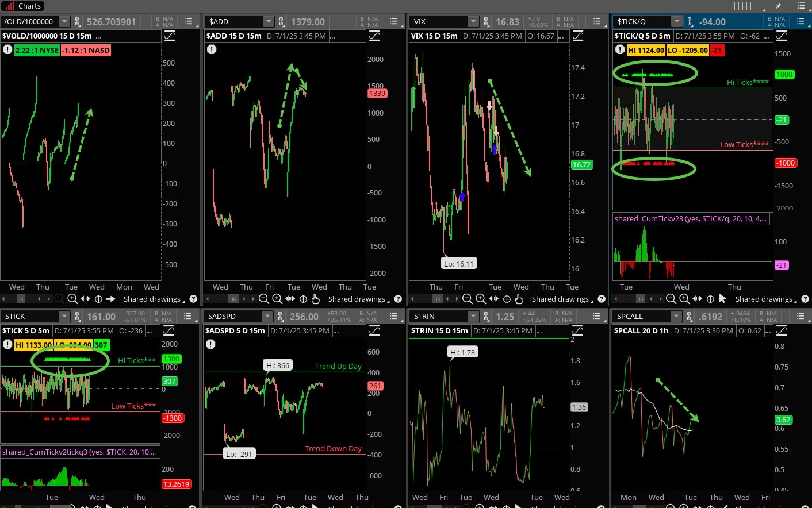Click the 2.22 :1 NYSE label
The image size is (812, 508).
pyautogui.click(x=37, y=51)
